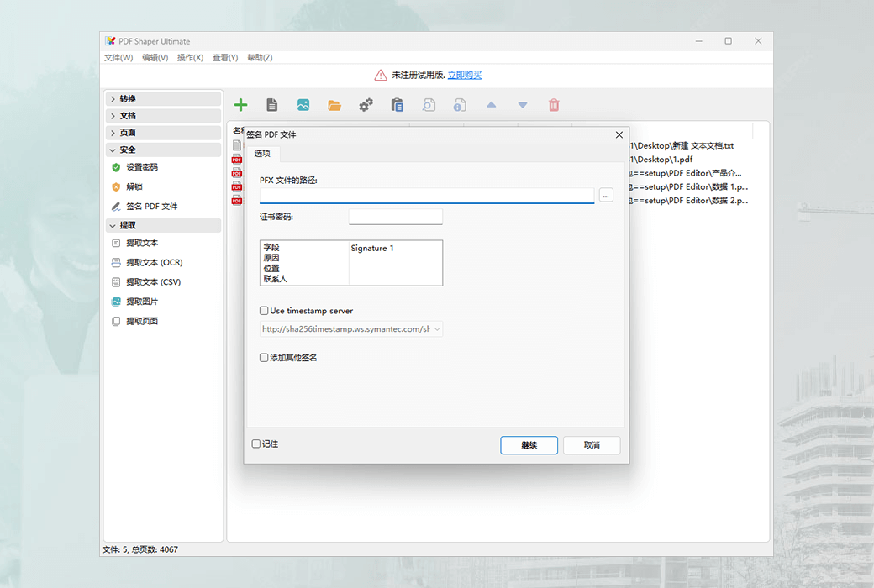
Task: Open the 立即购买 purchase link
Action: pyautogui.click(x=464, y=74)
